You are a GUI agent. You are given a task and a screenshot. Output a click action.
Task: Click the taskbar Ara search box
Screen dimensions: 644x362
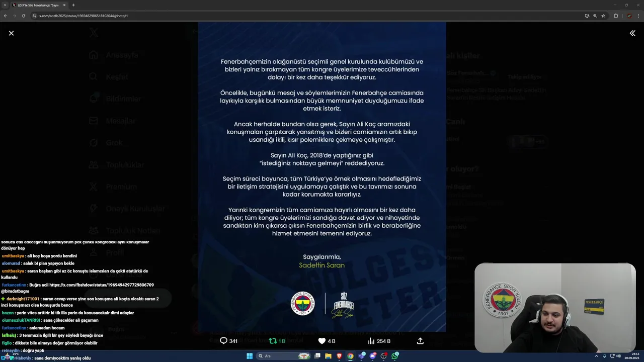point(284,356)
